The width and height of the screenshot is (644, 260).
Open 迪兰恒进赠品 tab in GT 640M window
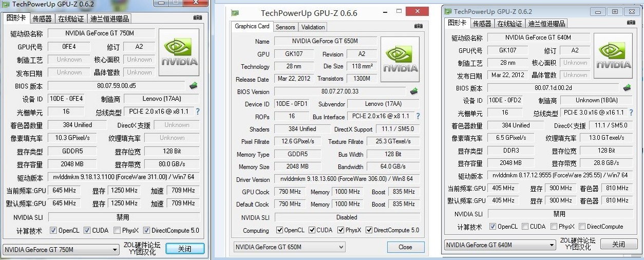point(547,23)
